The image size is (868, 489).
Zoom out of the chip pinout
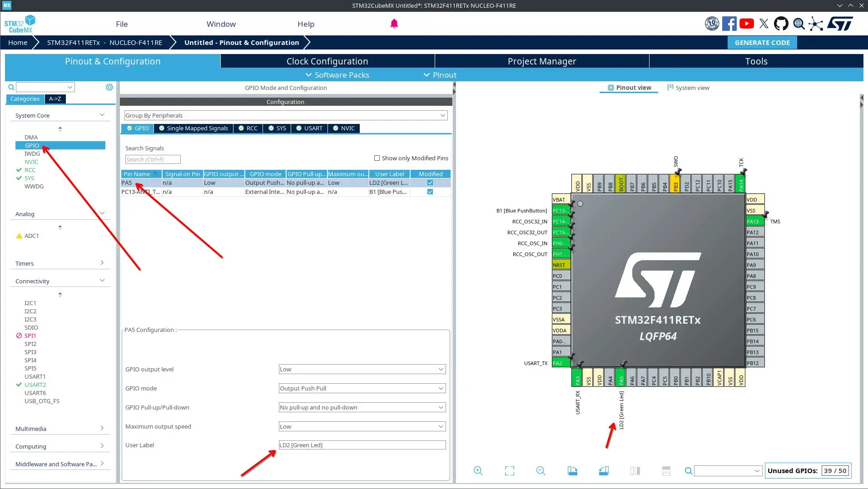(541, 471)
